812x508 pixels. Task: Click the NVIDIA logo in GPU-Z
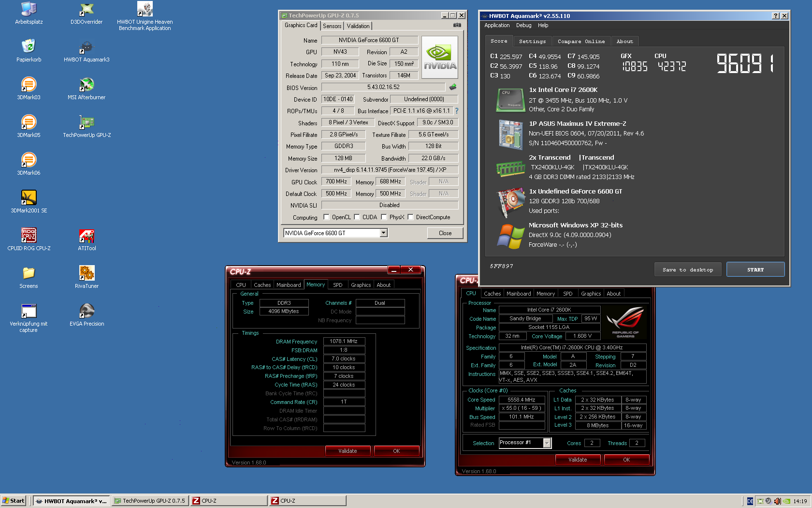tap(440, 58)
